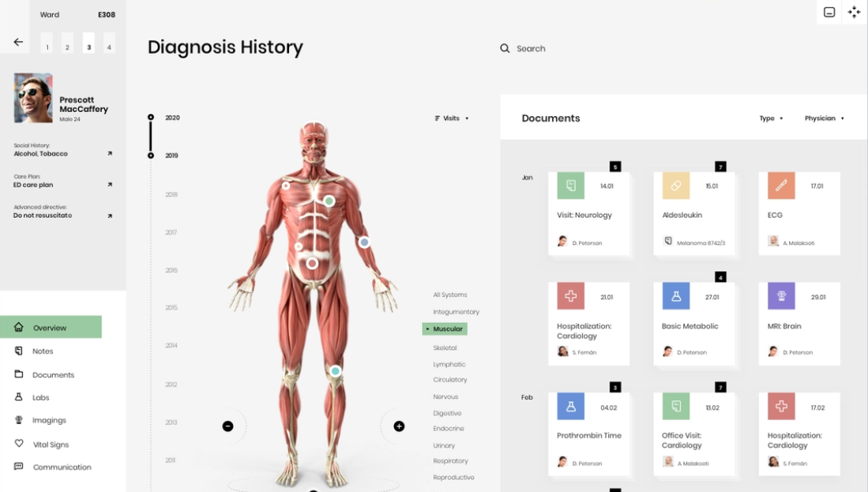The width and height of the screenshot is (868, 492).
Task: Open the ED care plan link
Action: 110,185
